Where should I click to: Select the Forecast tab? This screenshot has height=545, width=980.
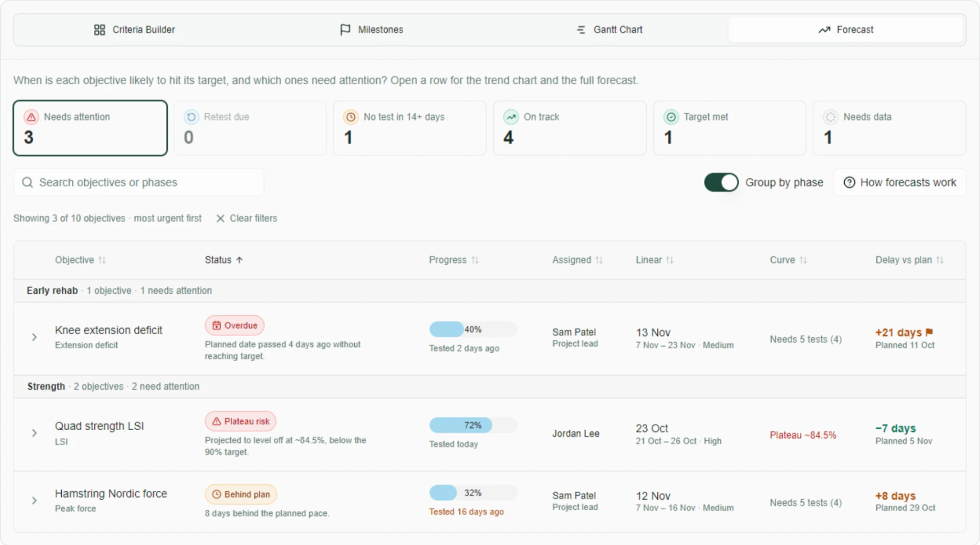(845, 30)
